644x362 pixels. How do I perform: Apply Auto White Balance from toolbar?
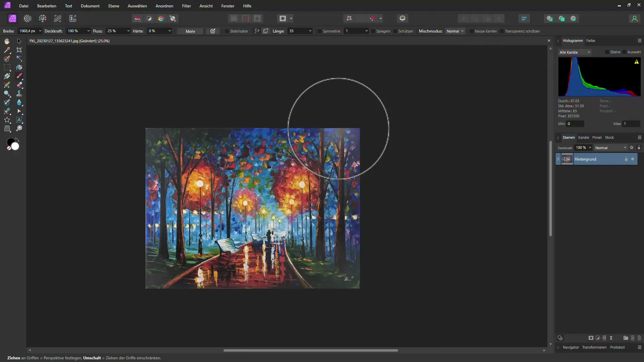(x=173, y=18)
